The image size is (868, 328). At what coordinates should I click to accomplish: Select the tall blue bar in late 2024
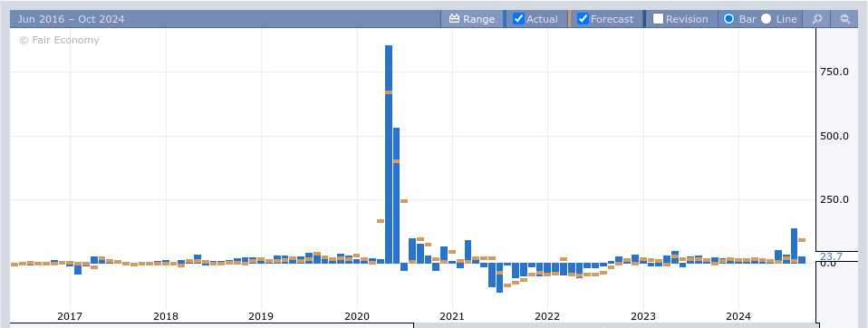(794, 246)
